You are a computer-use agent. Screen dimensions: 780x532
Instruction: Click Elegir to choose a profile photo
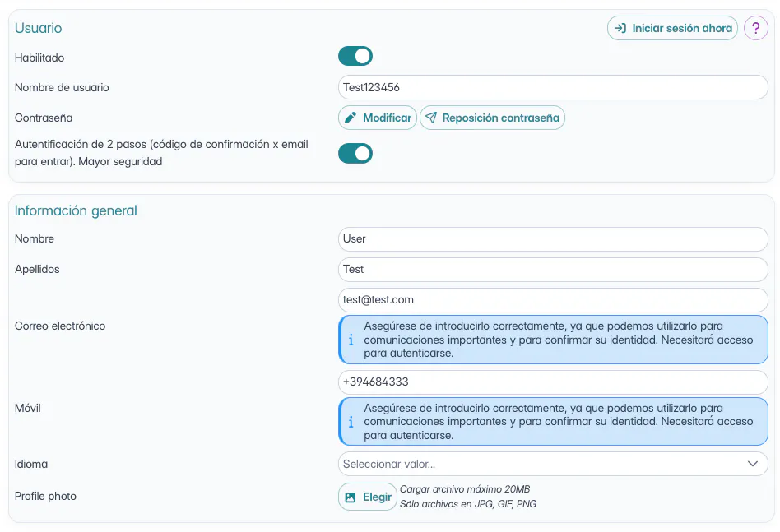tap(377, 497)
